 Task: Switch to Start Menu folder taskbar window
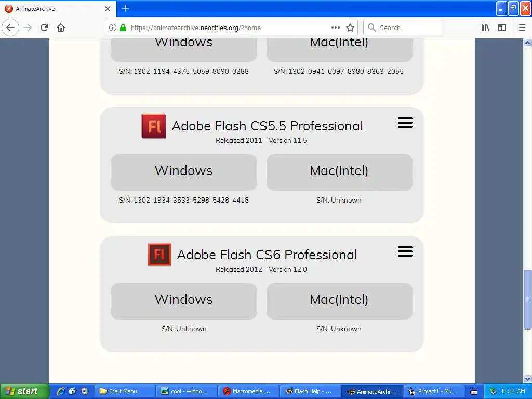coord(125,392)
